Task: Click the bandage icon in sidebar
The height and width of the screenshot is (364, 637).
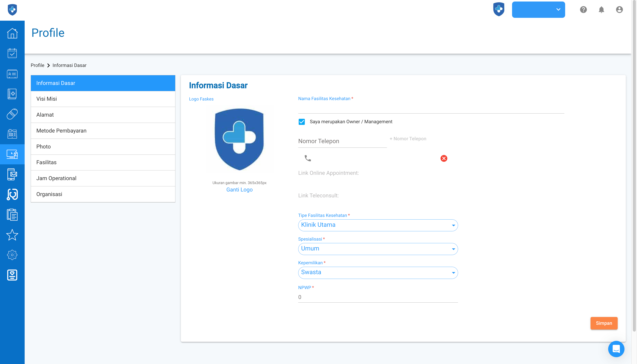Action: [12, 114]
